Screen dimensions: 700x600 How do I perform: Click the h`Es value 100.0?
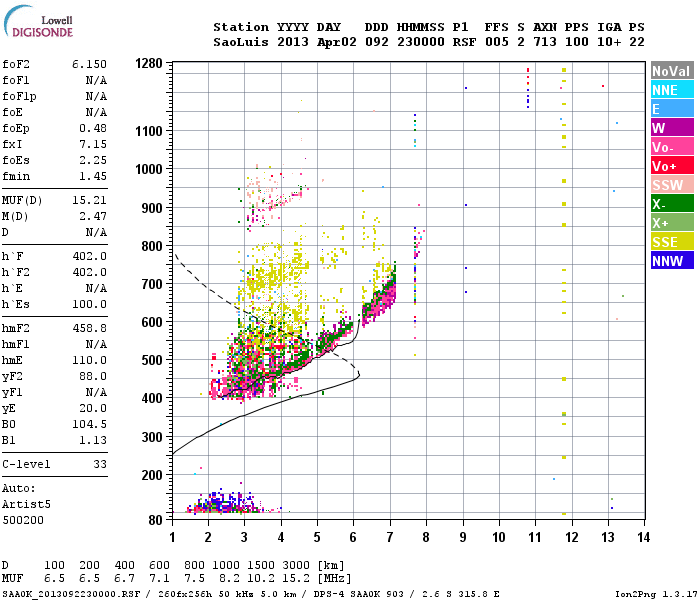[x=89, y=304]
